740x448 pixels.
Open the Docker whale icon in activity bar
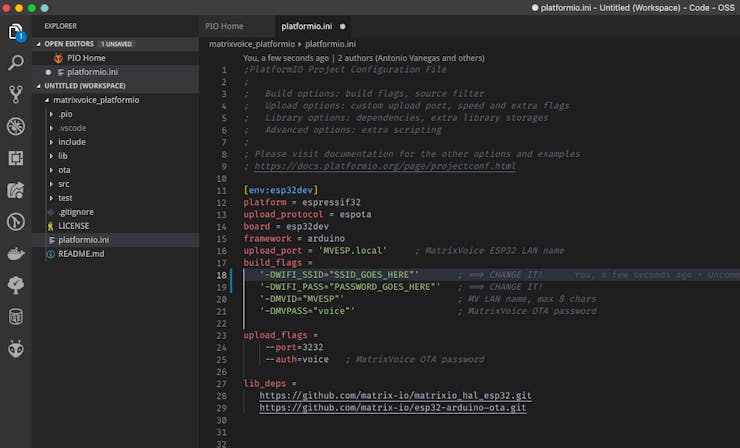(x=16, y=254)
